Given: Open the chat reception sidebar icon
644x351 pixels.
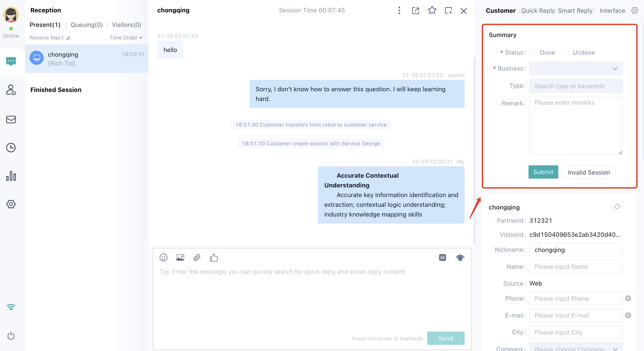Looking at the screenshot, I should pos(11,61).
